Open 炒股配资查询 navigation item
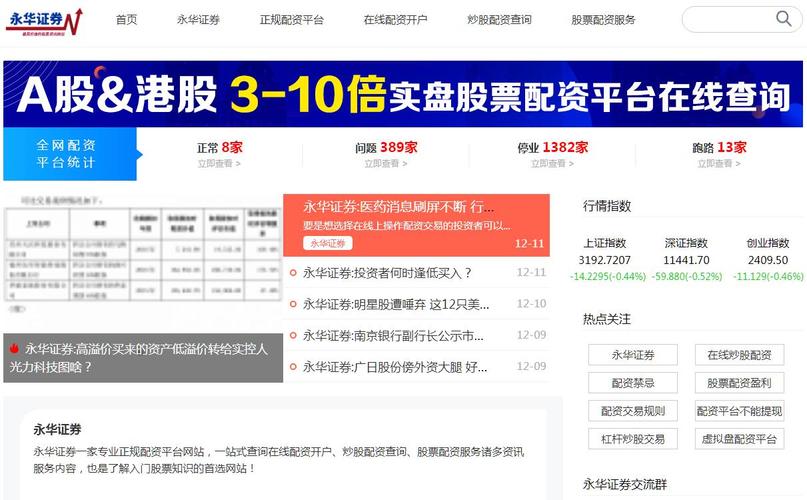Screen dimensions: 807x500 [x=499, y=20]
